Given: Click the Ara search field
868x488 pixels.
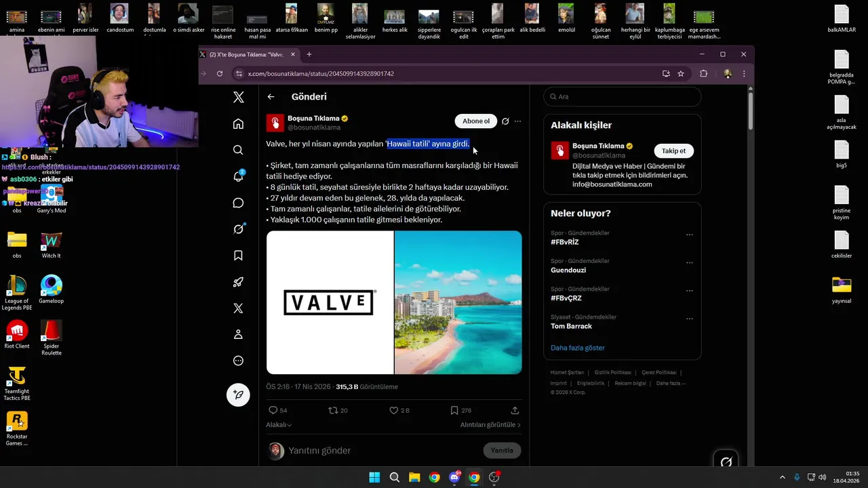Looking at the screenshot, I should coord(623,96).
